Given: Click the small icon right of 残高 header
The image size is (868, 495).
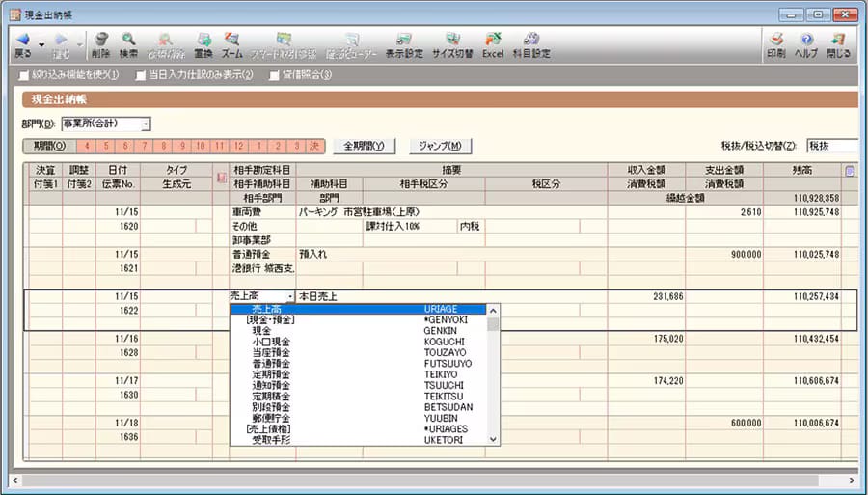Looking at the screenshot, I should pyautogui.click(x=850, y=171).
